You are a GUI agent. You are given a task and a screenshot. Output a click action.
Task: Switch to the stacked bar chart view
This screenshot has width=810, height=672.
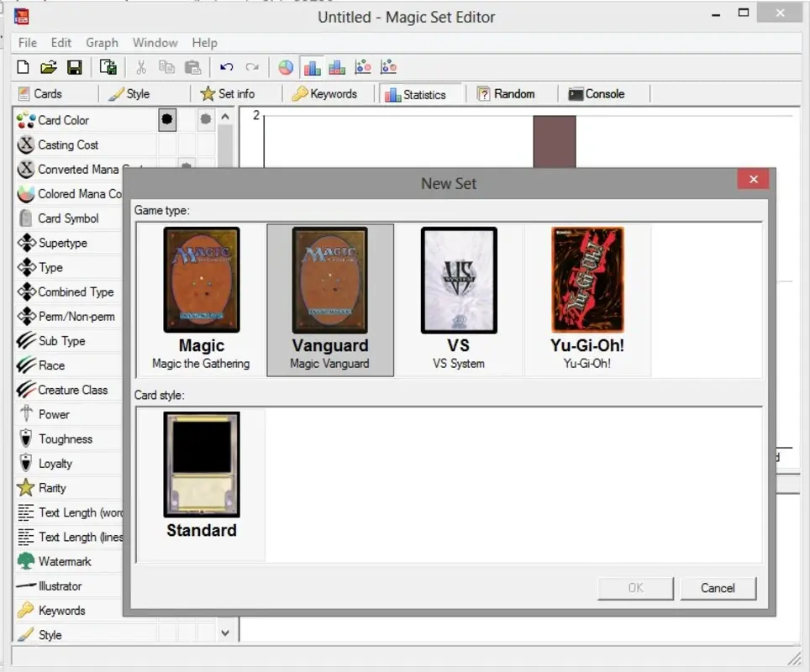[x=337, y=66]
